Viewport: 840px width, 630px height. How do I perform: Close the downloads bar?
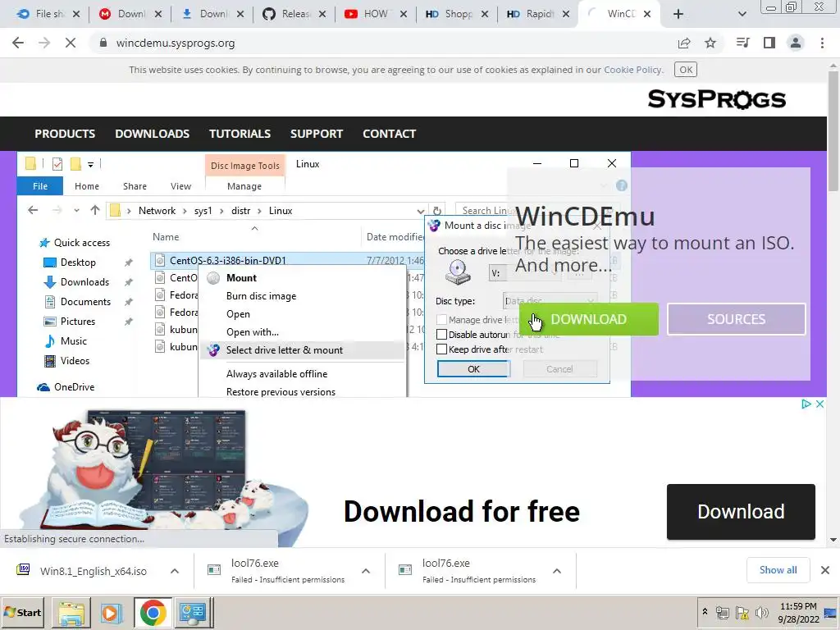pyautogui.click(x=825, y=570)
